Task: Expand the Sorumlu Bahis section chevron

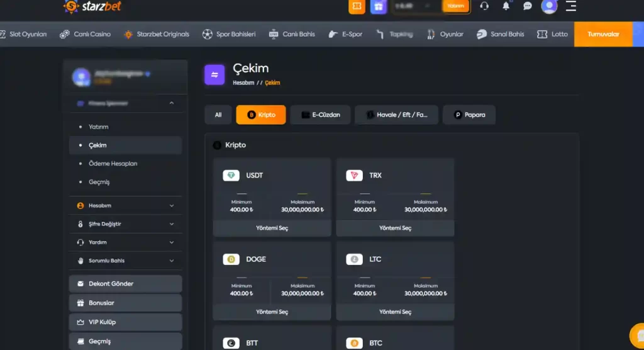Action: pos(172,261)
